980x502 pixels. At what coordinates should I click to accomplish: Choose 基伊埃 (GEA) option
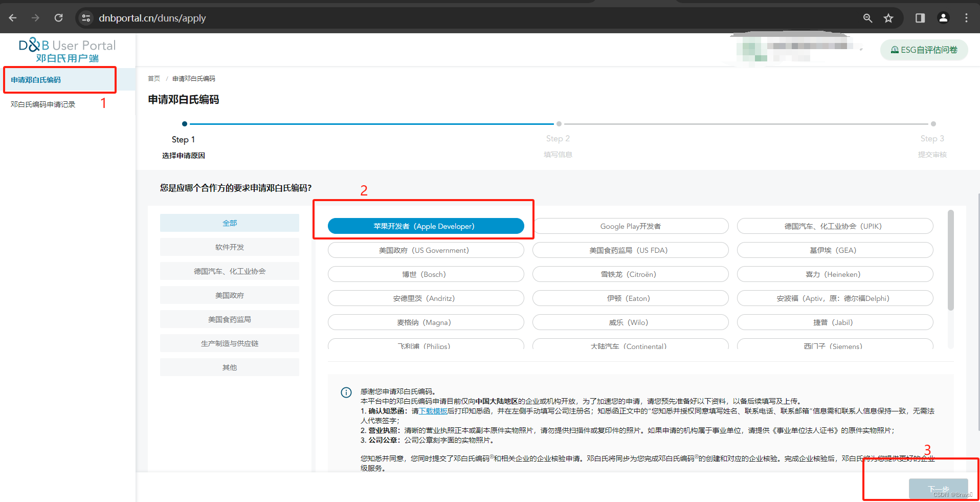pos(835,250)
